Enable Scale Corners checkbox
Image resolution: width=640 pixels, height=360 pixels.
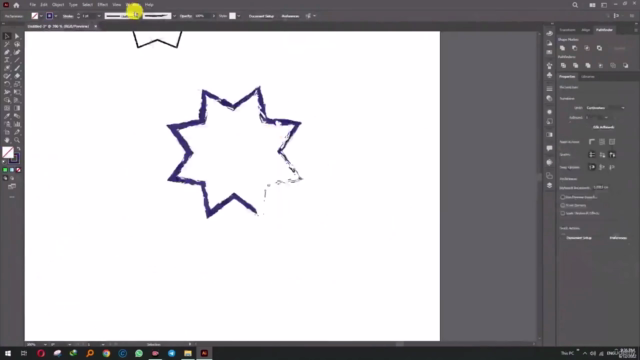(x=563, y=205)
